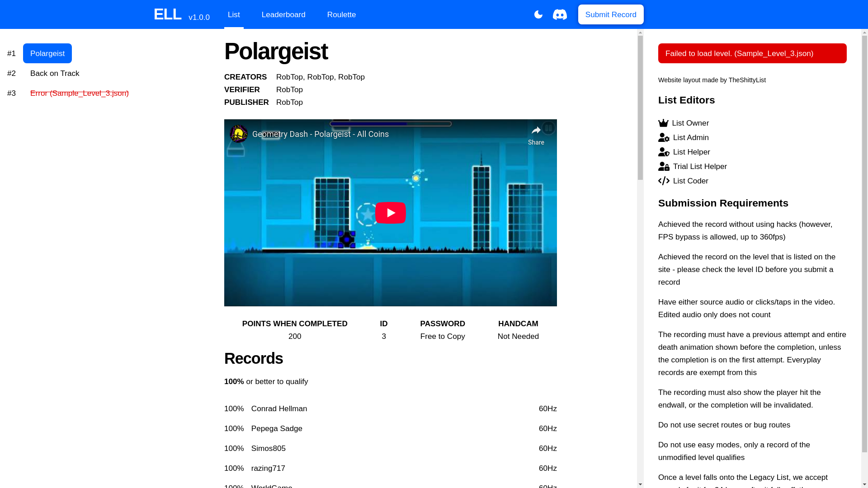Click the points value 200
The image size is (868, 488).
click(x=295, y=336)
